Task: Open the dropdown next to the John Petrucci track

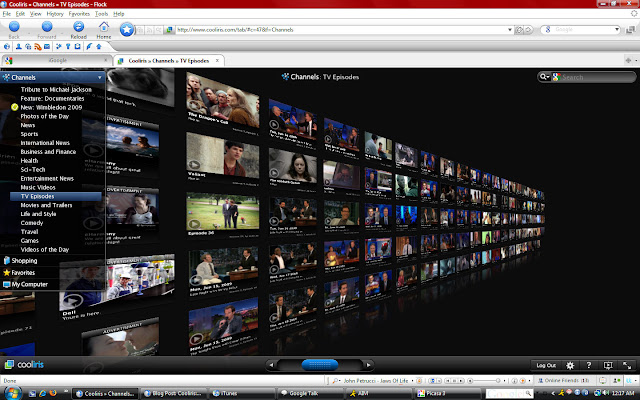Action: coord(412,380)
